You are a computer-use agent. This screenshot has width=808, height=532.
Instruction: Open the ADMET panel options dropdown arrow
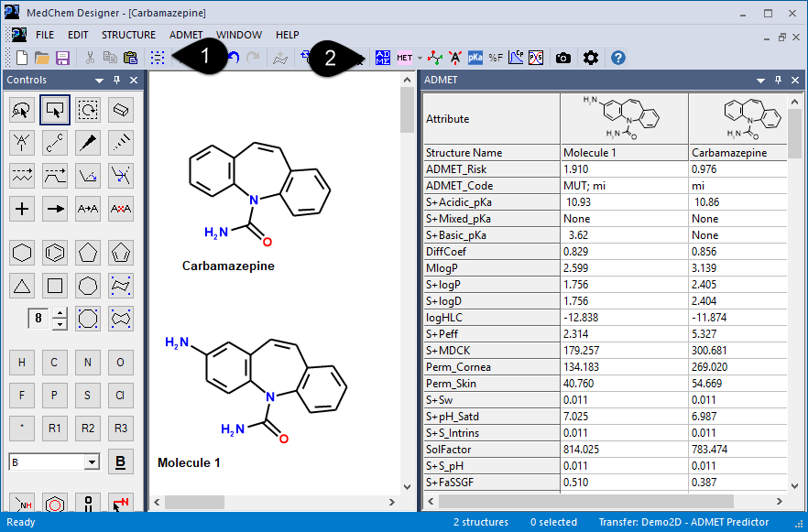click(x=760, y=81)
